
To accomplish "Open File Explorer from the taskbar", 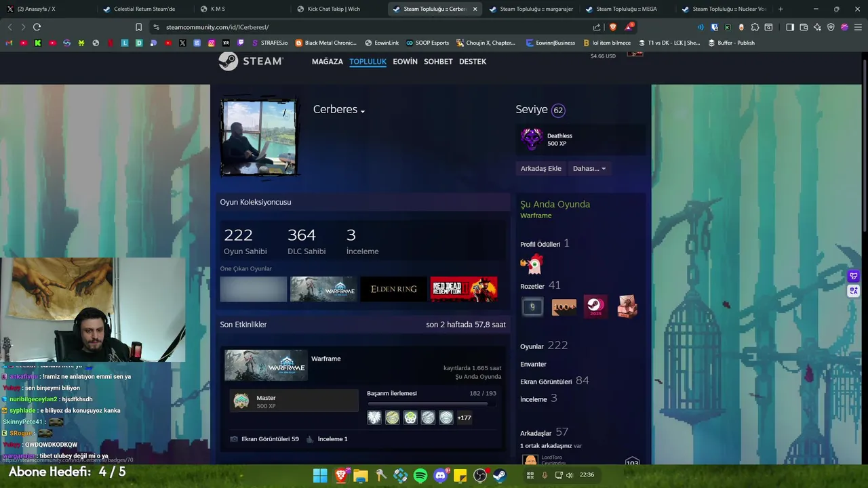I will tap(361, 475).
